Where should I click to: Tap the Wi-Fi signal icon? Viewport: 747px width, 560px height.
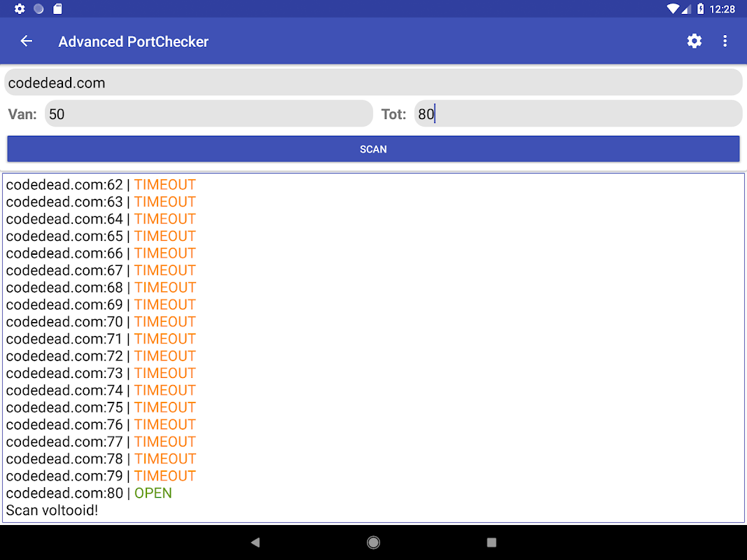click(672, 8)
